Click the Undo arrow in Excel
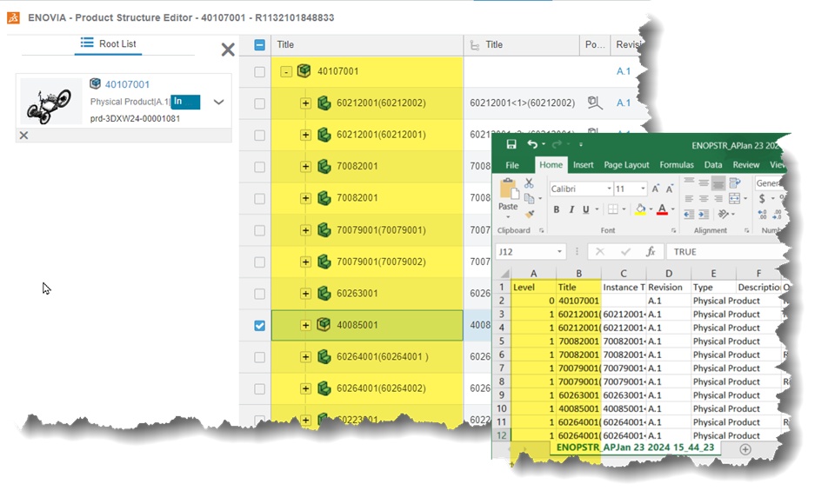The image size is (828, 504). tap(531, 144)
